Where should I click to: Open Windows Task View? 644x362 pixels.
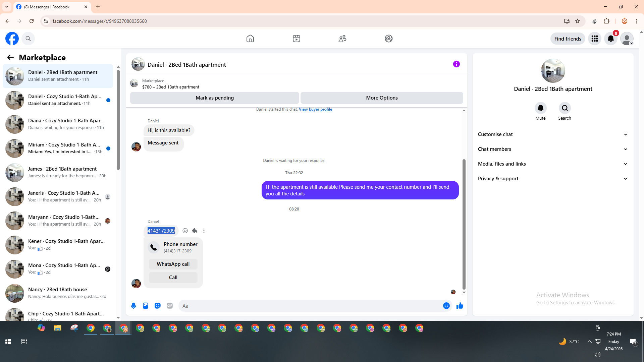tap(24, 342)
